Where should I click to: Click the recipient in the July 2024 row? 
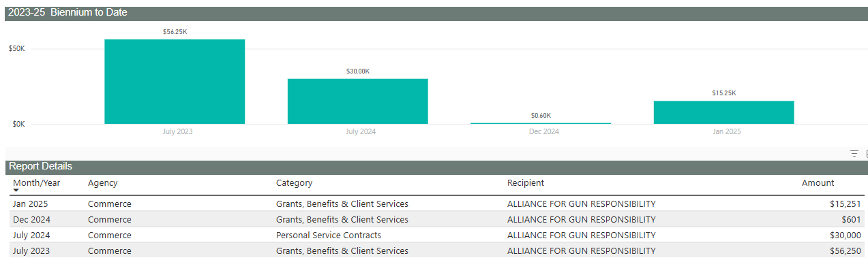pos(582,235)
